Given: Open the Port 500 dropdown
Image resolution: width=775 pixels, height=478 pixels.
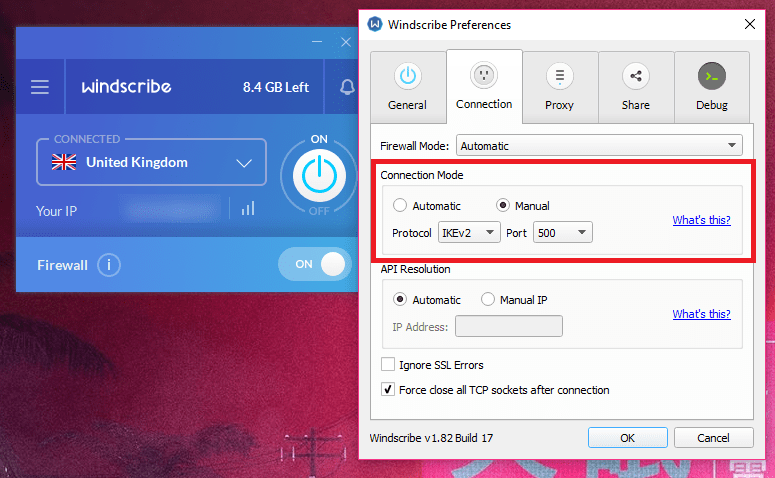Looking at the screenshot, I should [563, 233].
